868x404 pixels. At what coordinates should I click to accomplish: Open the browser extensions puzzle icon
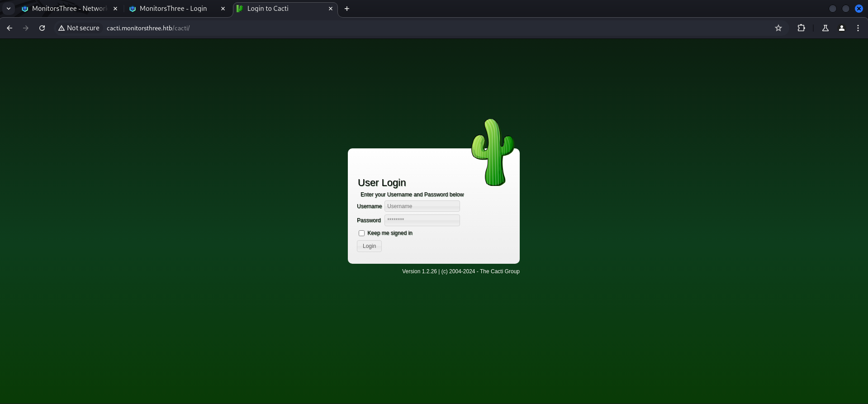801,28
